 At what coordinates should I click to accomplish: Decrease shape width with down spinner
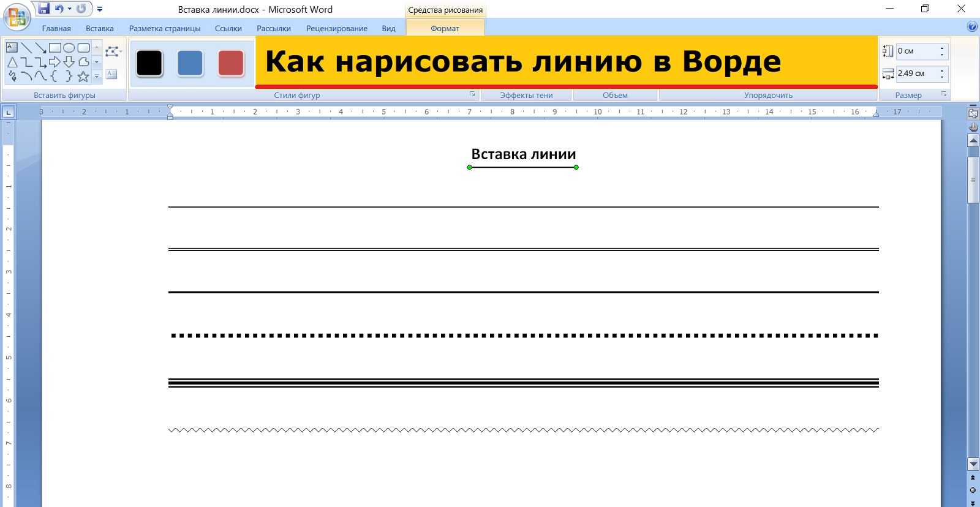click(942, 77)
